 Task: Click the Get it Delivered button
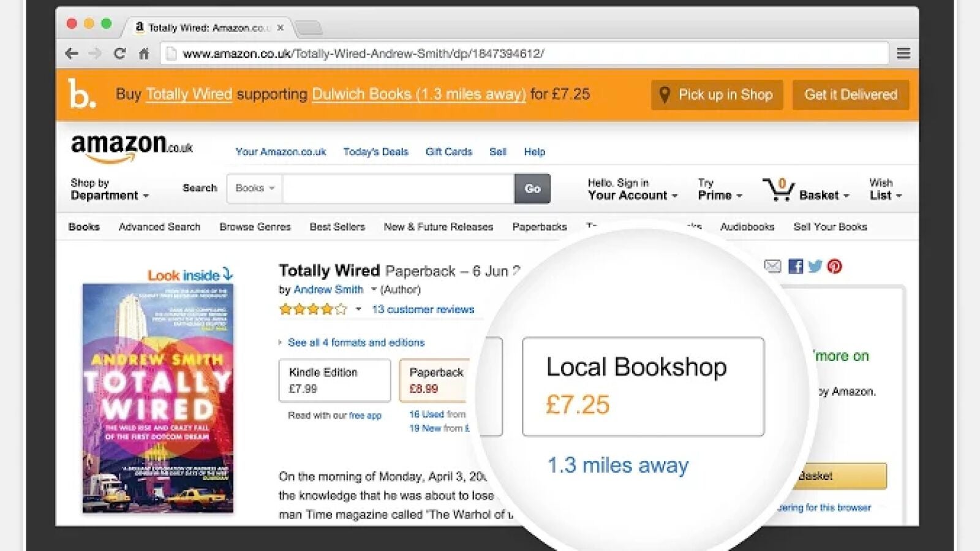pos(850,95)
